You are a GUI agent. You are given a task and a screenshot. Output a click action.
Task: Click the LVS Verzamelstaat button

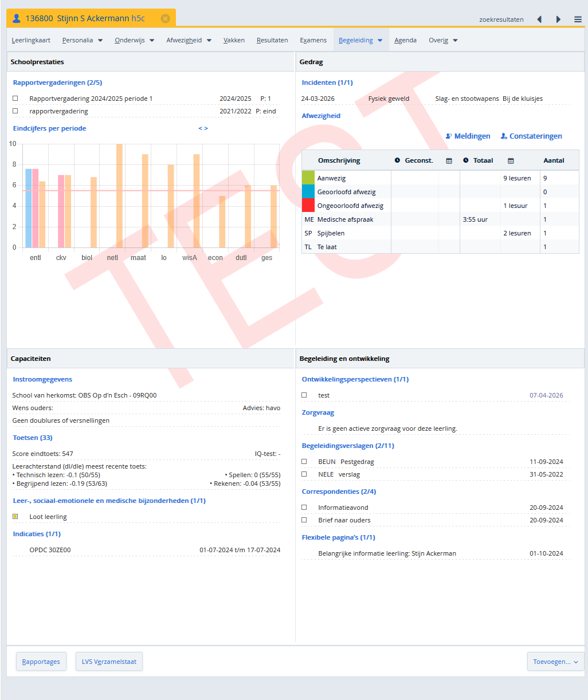109,662
